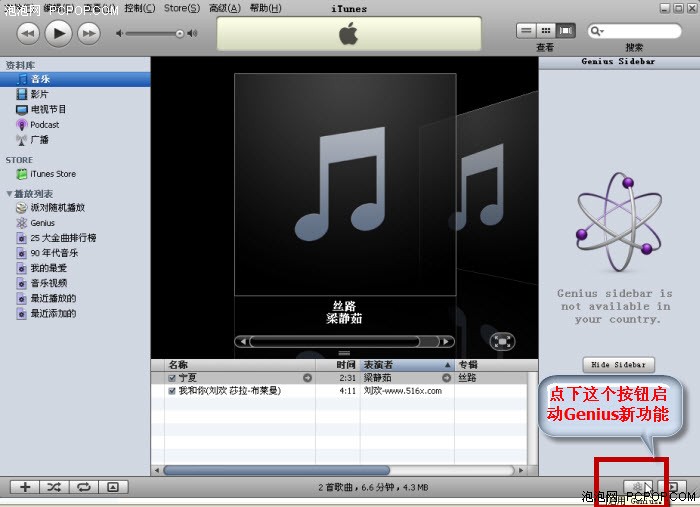Viewport: 700px width, 507px height.
Task: Select the centered 丝路 album cover
Action: click(x=345, y=184)
